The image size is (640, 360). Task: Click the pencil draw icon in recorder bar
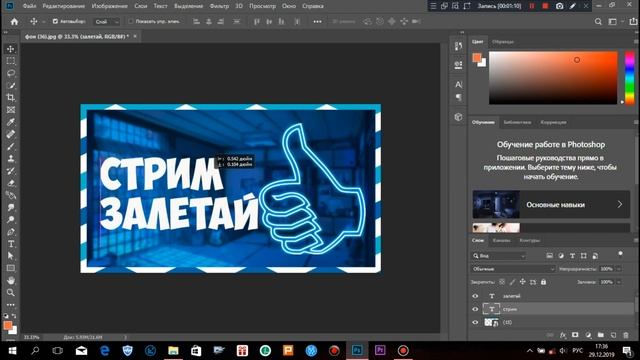click(573, 6)
